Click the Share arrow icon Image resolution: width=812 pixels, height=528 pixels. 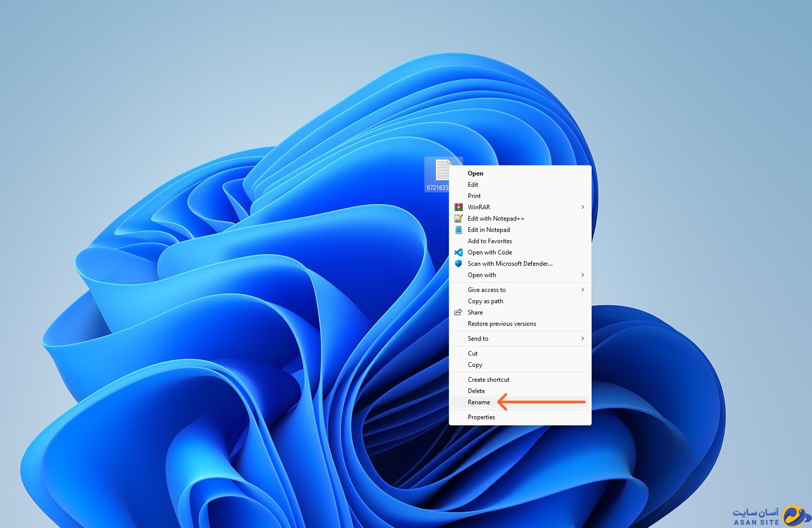coord(458,312)
